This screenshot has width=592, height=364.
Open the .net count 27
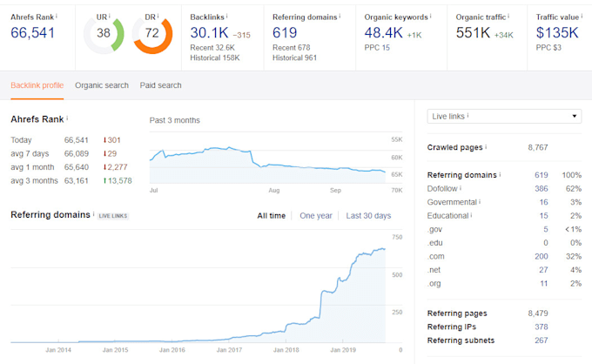(x=543, y=270)
